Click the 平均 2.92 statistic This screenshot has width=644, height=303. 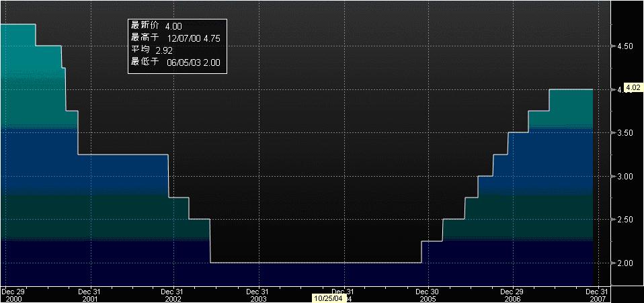point(151,50)
